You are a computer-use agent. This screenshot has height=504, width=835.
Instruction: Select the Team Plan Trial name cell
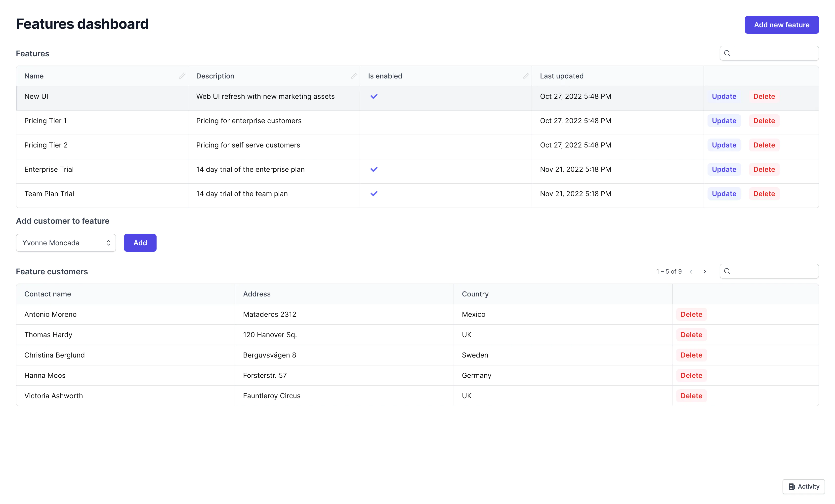102,195
